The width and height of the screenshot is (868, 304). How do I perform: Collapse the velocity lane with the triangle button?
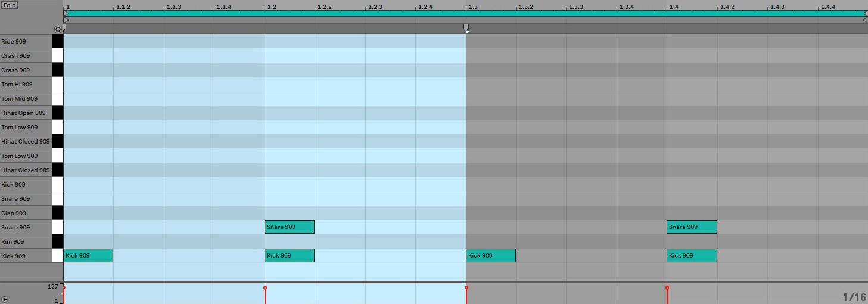coord(5,299)
